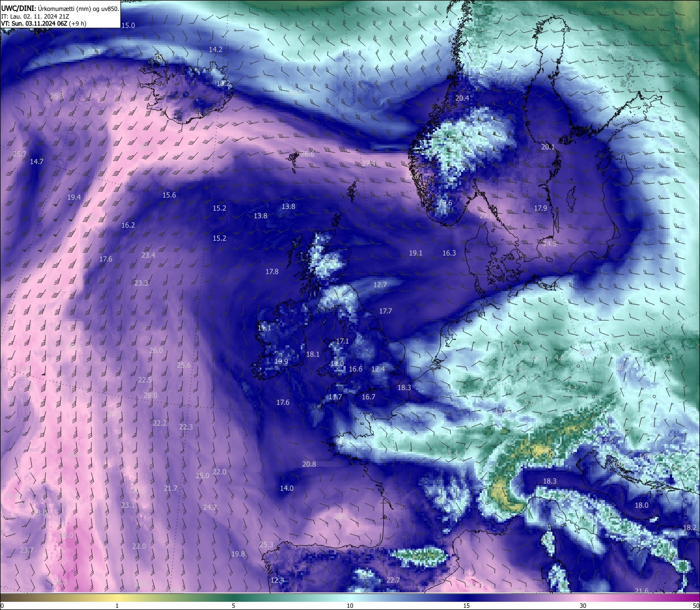700x610 pixels.
Task: Click the 25.3 value near northwest Spain
Action: click(266, 544)
